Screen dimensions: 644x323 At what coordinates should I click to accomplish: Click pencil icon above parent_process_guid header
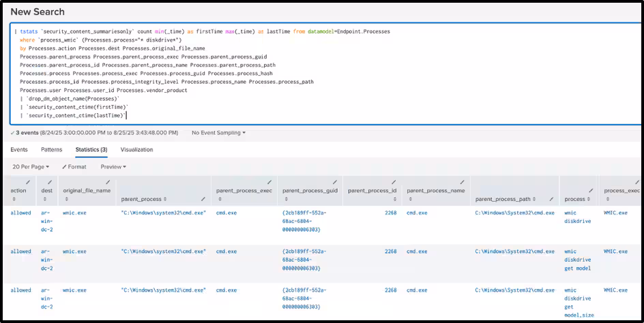click(x=335, y=182)
